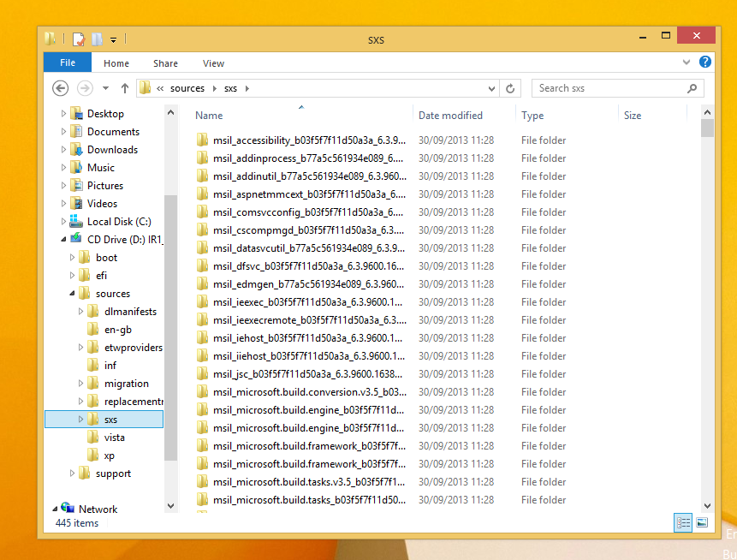Select msil_dfsvc folder icon
Screen dimensions: 737x560
(202, 266)
